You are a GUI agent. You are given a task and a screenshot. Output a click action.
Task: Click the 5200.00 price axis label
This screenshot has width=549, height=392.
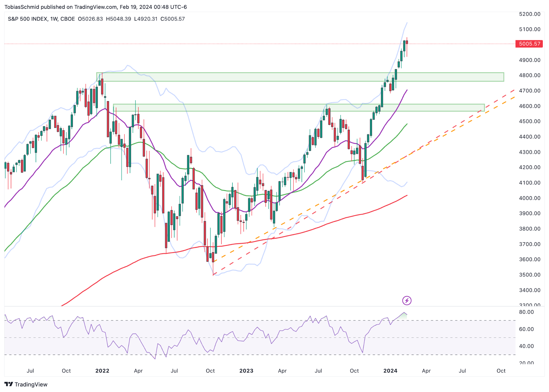click(530, 14)
